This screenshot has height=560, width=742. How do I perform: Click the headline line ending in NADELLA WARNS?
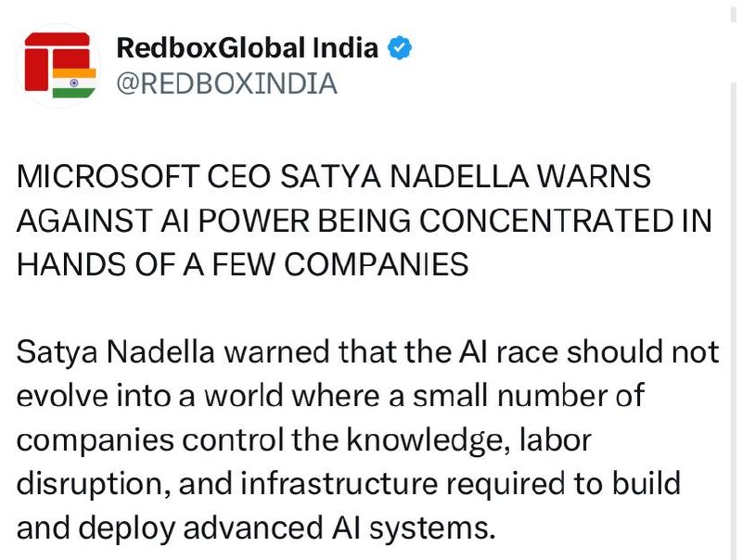pyautogui.click(x=334, y=176)
